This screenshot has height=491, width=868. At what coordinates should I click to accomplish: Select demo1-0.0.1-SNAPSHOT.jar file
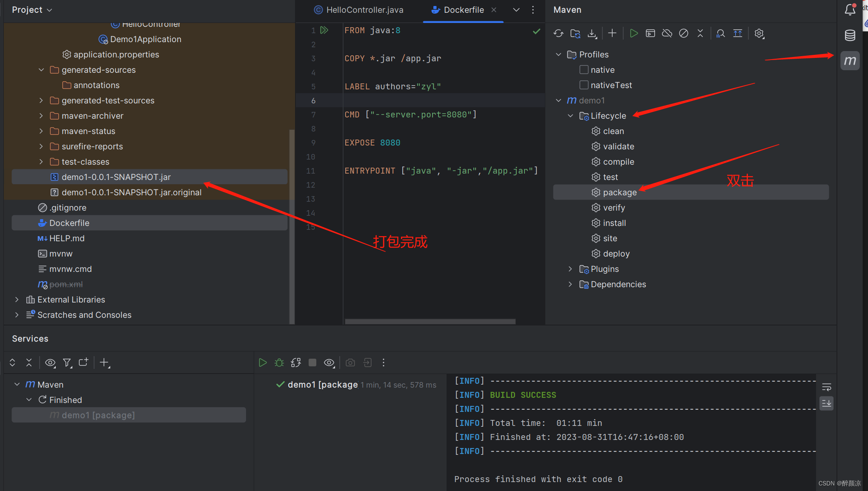(x=149, y=177)
